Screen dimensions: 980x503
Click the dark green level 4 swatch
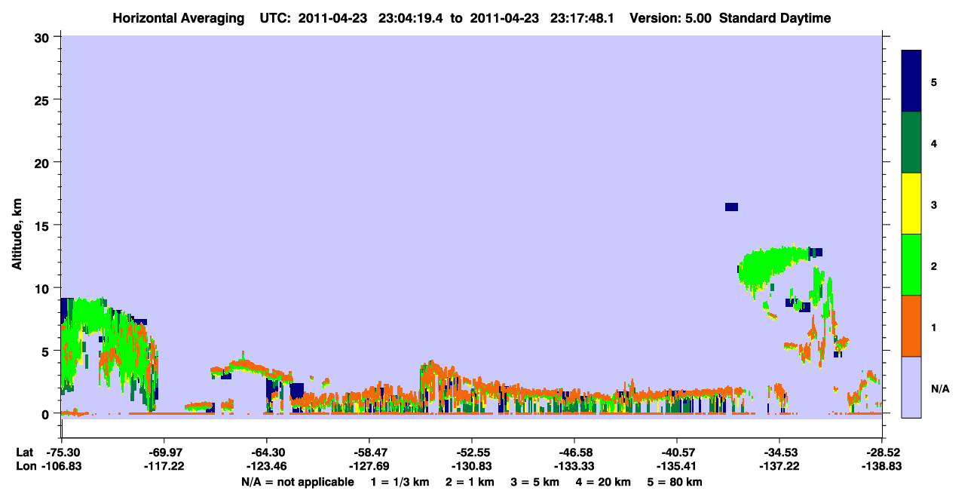click(911, 143)
